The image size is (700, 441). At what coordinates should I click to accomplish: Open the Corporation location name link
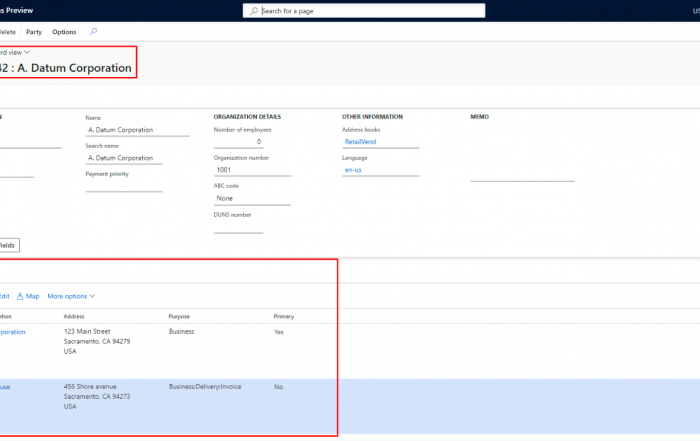[12, 332]
